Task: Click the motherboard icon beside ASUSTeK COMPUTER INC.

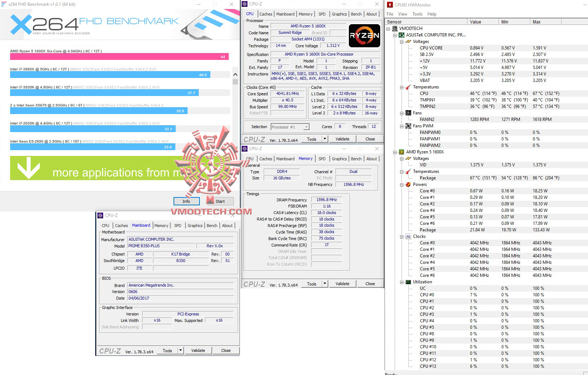Action: click(x=401, y=35)
